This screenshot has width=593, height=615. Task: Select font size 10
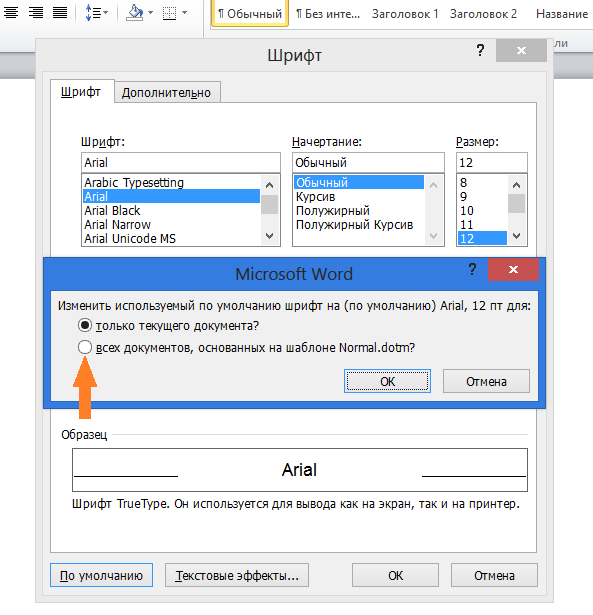click(482, 211)
